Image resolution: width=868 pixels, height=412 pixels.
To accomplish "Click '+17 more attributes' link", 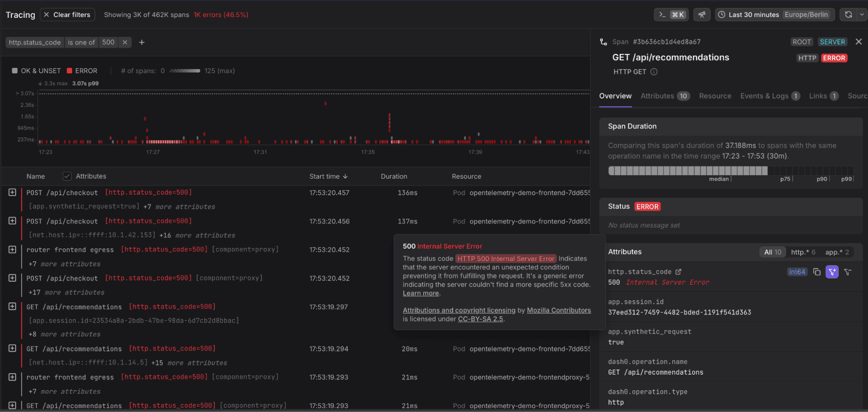I will tap(66, 292).
